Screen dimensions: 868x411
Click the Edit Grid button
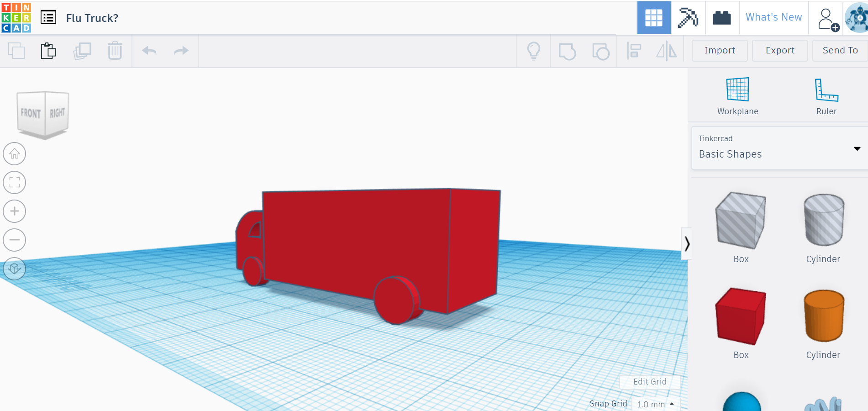[650, 382]
